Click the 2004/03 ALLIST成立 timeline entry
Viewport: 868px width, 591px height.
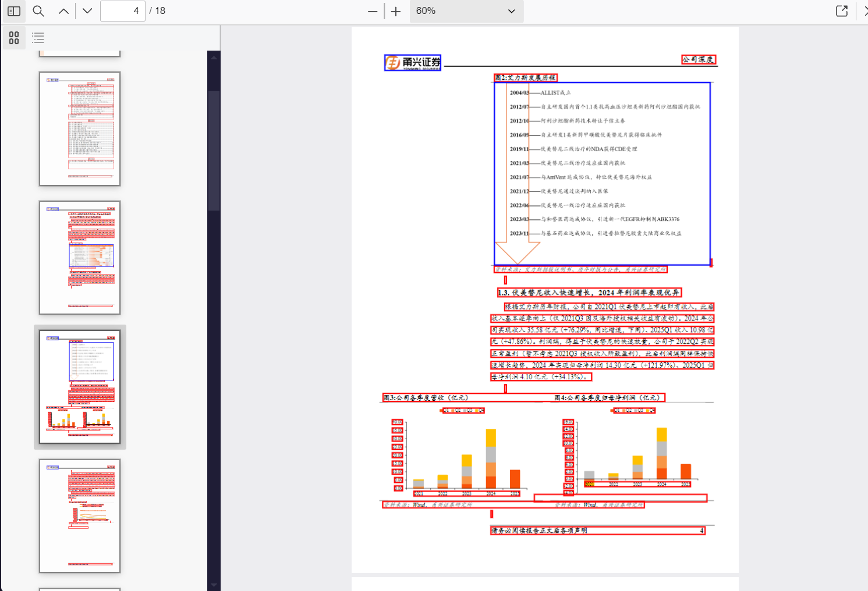[x=540, y=92]
